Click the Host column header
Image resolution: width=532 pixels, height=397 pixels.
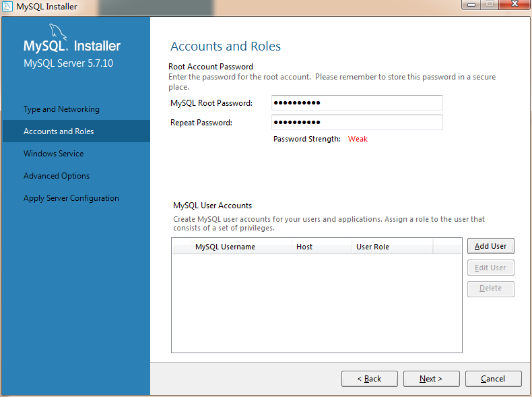(x=304, y=247)
